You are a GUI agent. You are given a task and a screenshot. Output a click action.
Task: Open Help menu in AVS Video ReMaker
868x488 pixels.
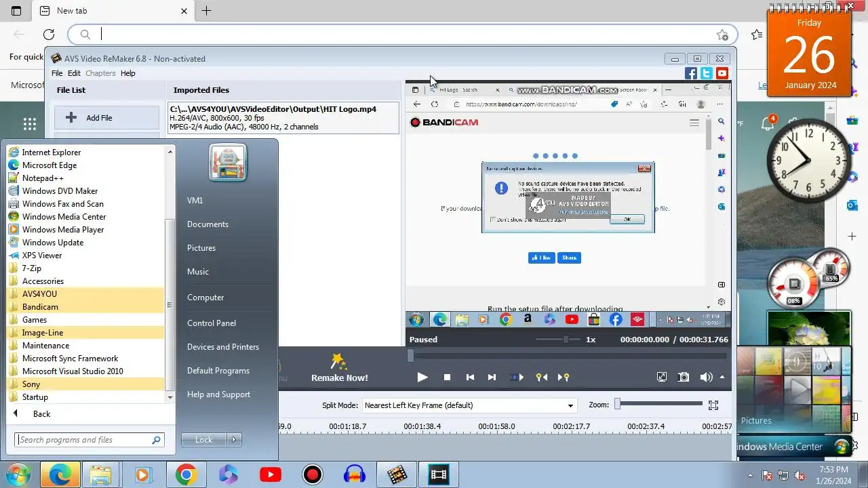pyautogui.click(x=127, y=73)
